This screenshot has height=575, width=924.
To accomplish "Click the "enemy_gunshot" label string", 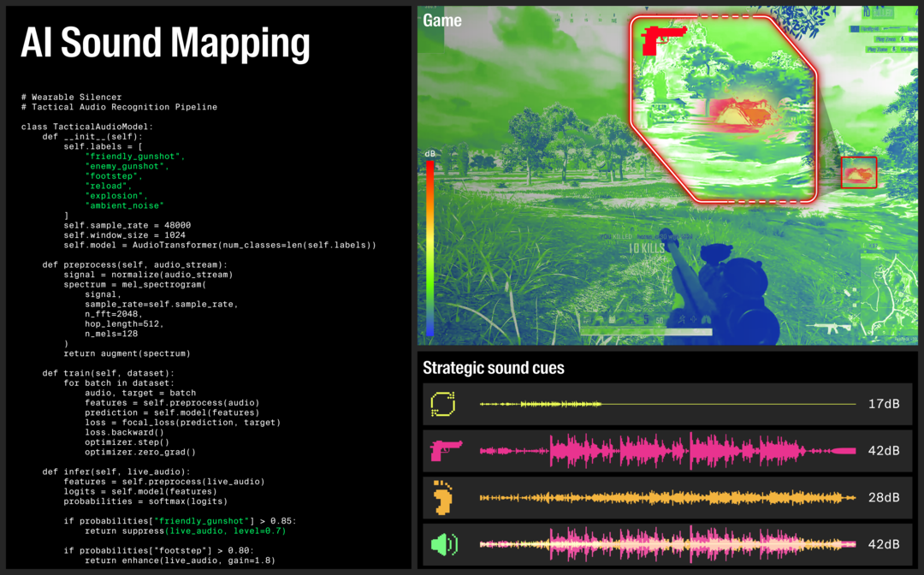I will click(x=127, y=166).
